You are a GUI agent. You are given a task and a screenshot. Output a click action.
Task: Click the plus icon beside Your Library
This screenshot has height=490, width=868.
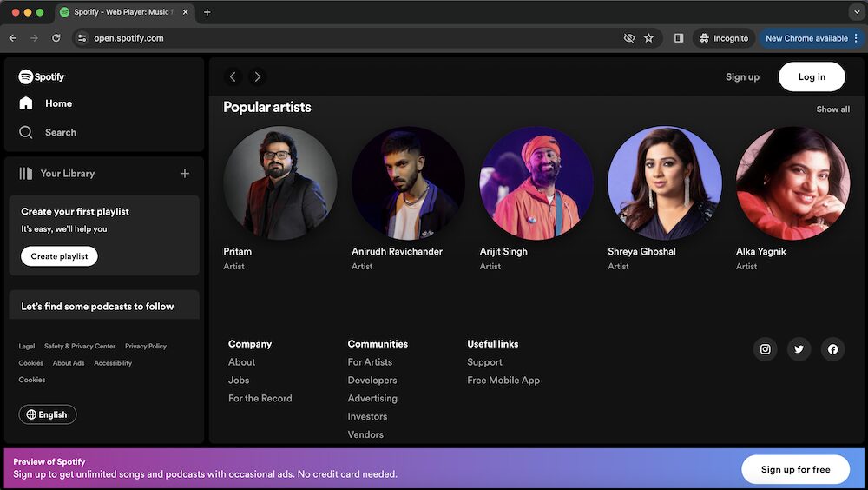[184, 174]
